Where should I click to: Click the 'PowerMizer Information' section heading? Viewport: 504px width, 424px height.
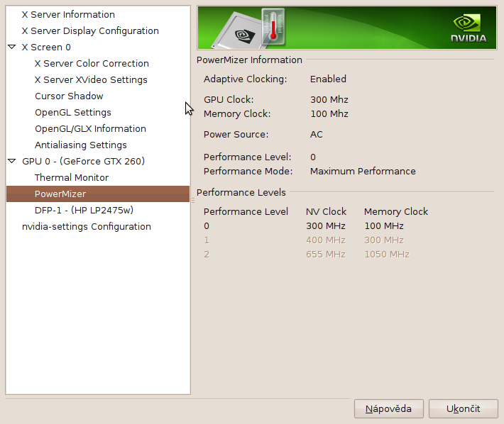(249, 60)
